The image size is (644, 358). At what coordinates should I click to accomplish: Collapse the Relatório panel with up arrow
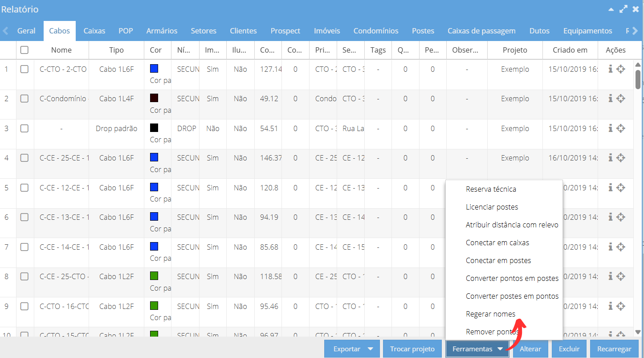coord(611,9)
